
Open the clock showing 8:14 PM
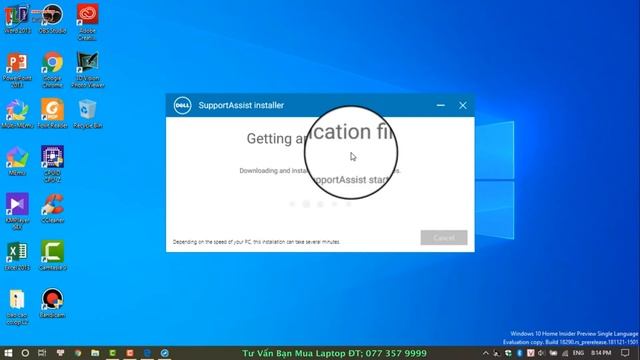[601, 353]
